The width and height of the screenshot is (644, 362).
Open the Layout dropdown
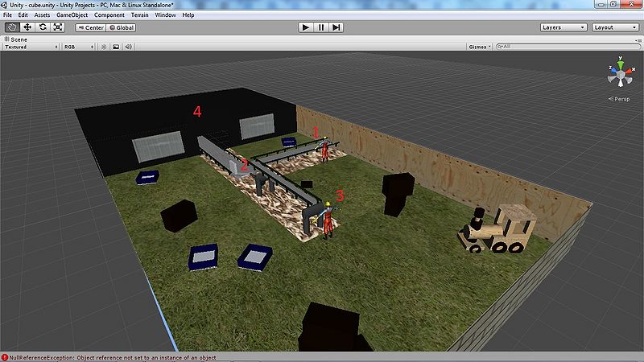[614, 27]
